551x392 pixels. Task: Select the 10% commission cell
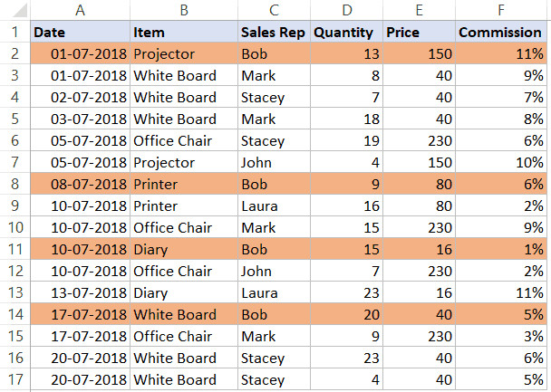click(x=499, y=163)
